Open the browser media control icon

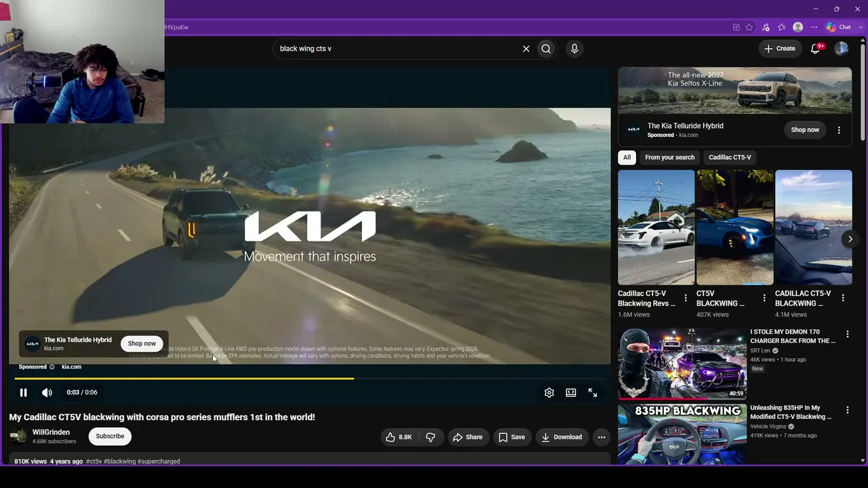766,27
